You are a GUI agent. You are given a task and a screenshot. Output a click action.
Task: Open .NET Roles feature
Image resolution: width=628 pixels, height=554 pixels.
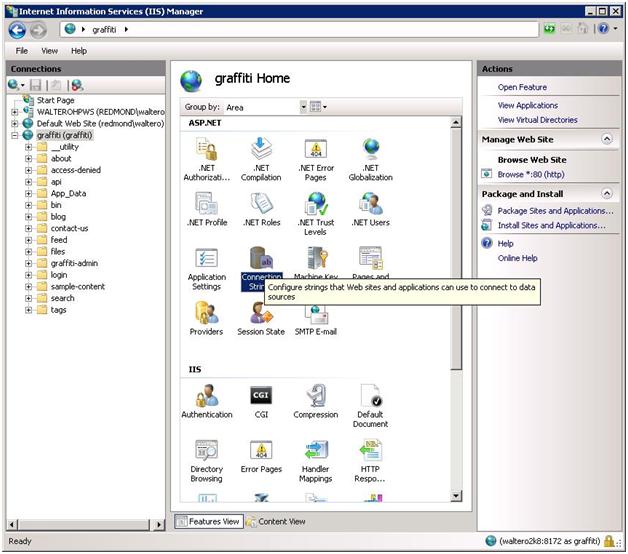coord(261,209)
